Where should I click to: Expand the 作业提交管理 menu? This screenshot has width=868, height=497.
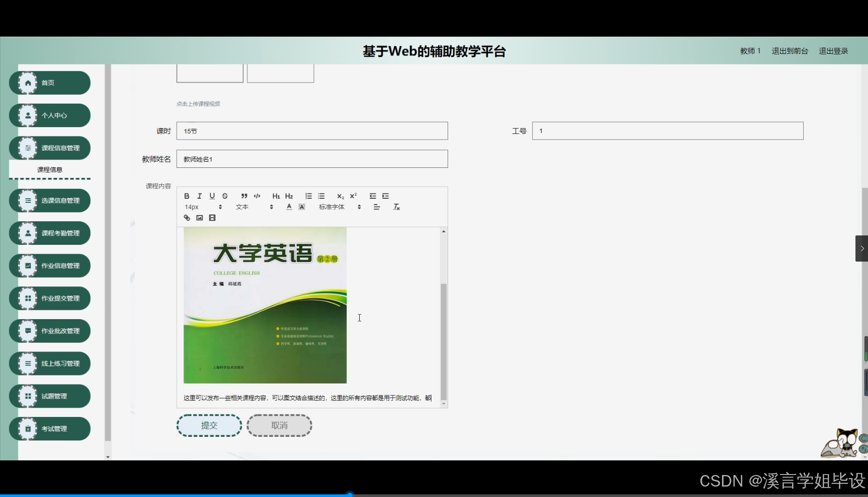50,298
